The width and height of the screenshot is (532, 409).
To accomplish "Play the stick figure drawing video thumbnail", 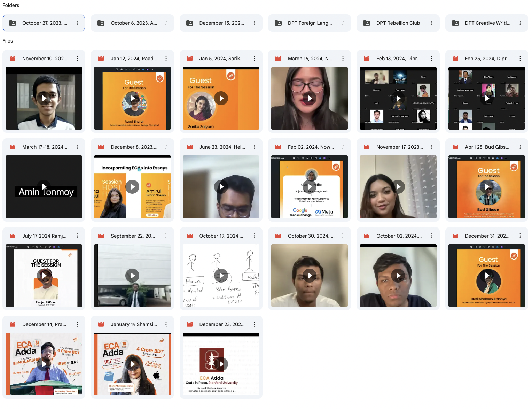I will [221, 276].
